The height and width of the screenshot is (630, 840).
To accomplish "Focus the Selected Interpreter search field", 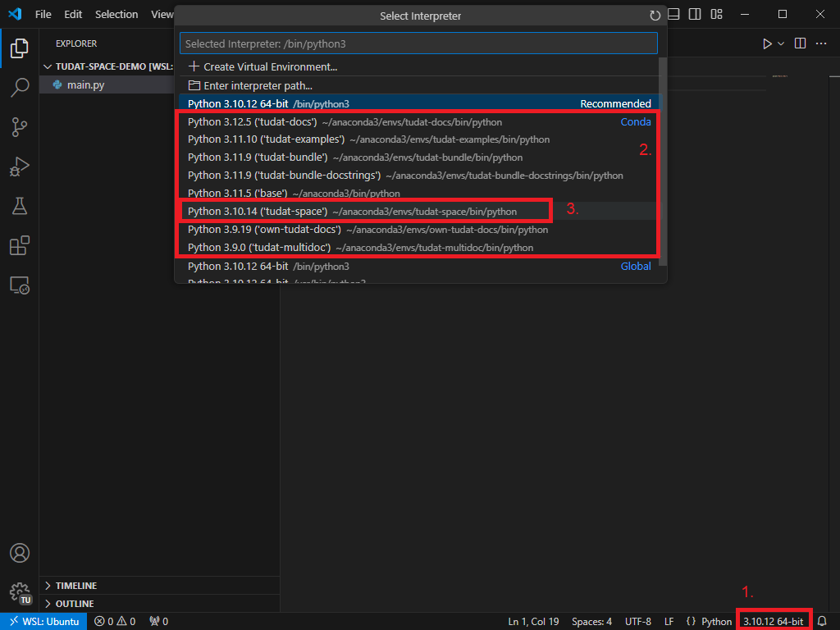I will (418, 43).
